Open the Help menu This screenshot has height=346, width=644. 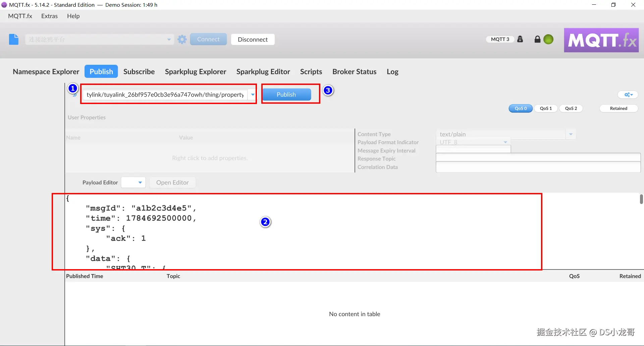73,16
